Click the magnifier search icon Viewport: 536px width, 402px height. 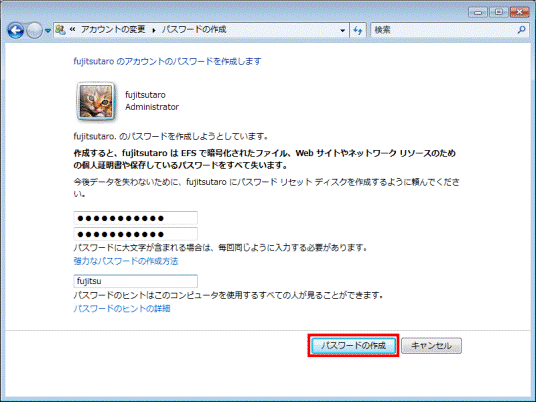tap(521, 30)
